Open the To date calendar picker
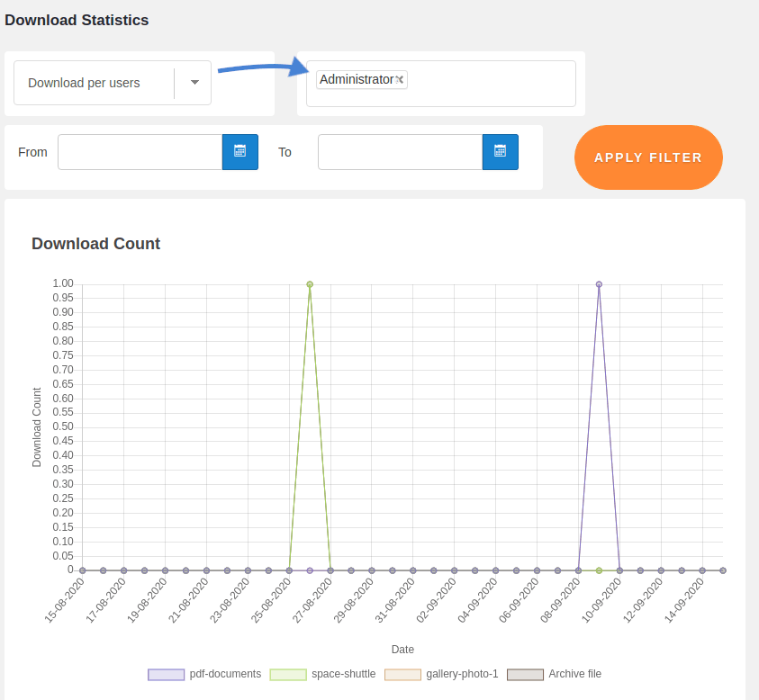 point(500,152)
